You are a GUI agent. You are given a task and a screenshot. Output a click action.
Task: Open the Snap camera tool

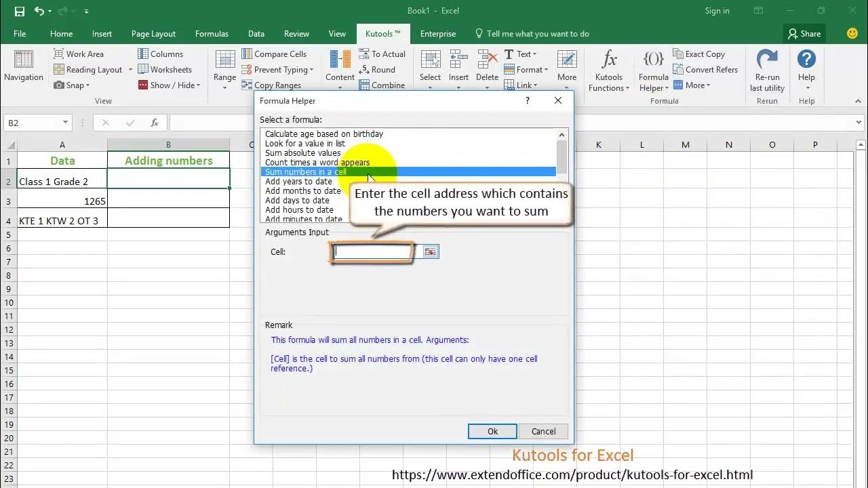pos(71,85)
